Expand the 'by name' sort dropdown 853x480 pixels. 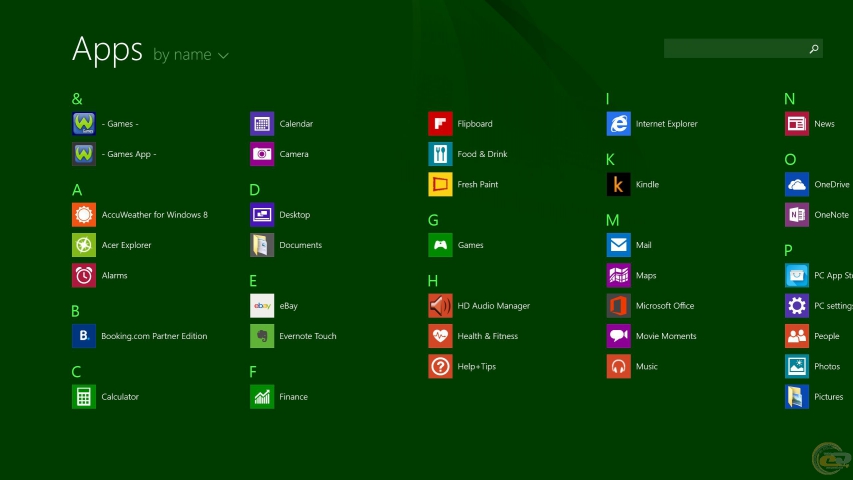point(190,55)
